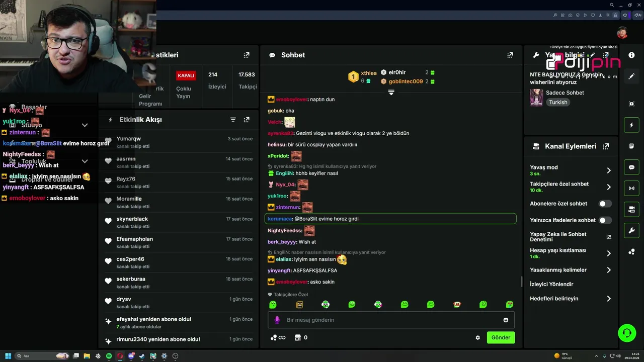The image size is (644, 362).
Task: Open Discord from the taskbar
Action: click(x=131, y=356)
